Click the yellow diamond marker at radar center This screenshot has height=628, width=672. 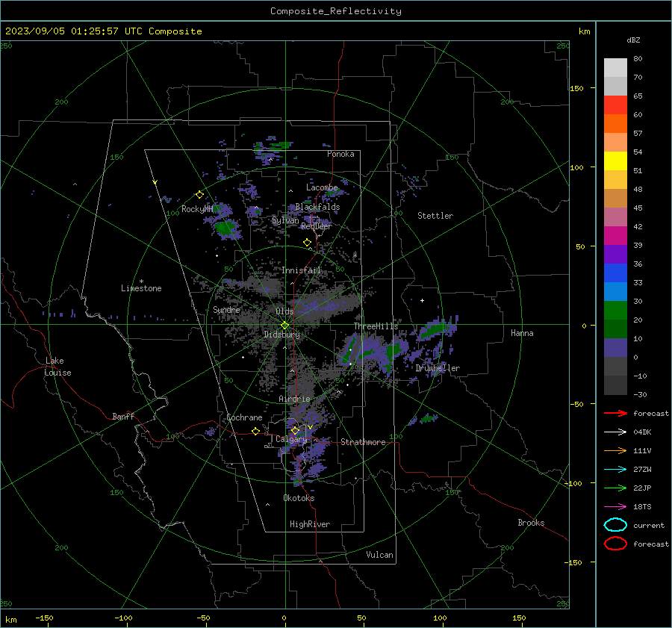pos(284,326)
